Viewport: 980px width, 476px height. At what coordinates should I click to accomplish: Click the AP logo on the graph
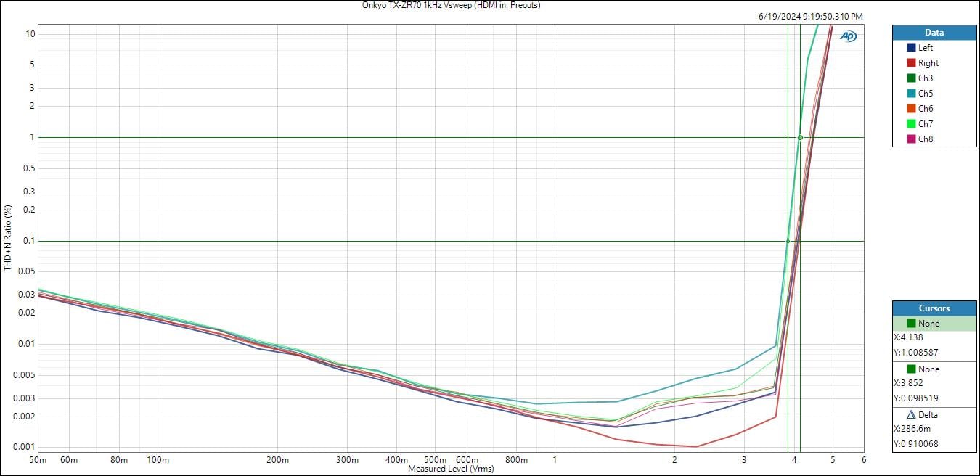pos(848,36)
